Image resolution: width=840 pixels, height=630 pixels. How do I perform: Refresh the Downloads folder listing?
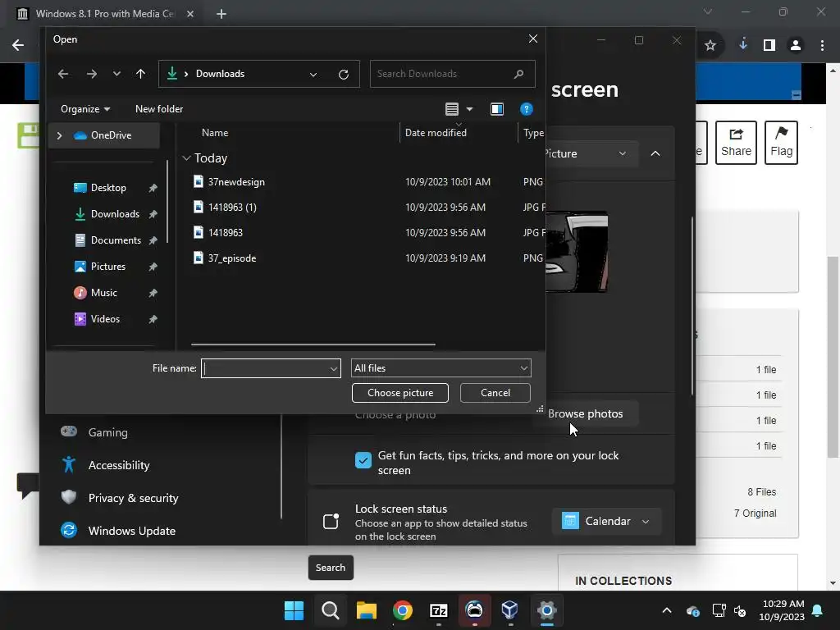pos(344,75)
